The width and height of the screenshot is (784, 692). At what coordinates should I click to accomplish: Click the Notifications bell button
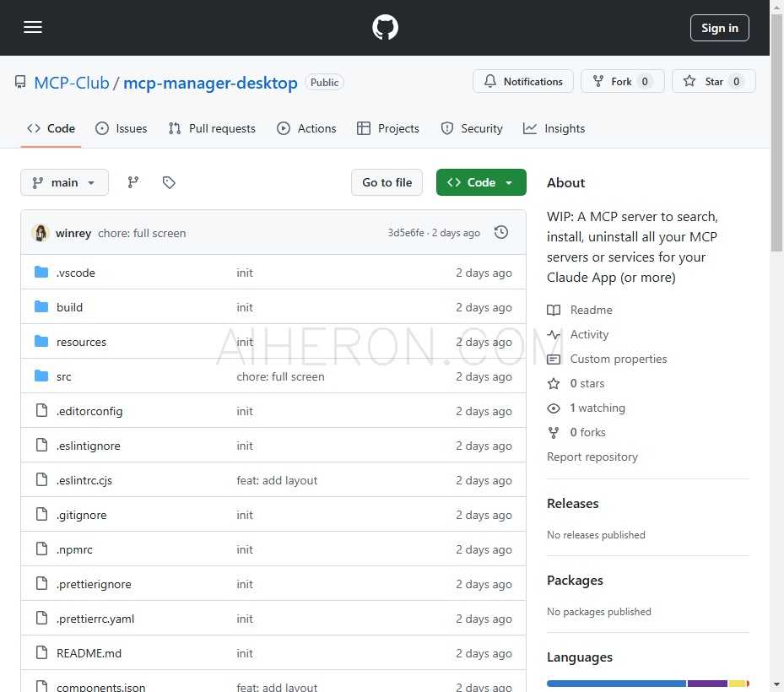pyautogui.click(x=523, y=82)
